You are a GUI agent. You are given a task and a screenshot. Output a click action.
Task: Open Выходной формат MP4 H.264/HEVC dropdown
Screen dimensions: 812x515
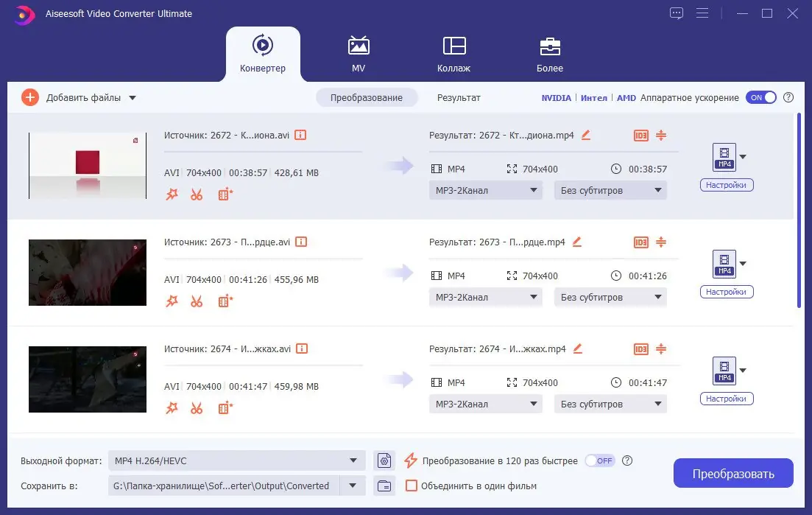(x=236, y=460)
